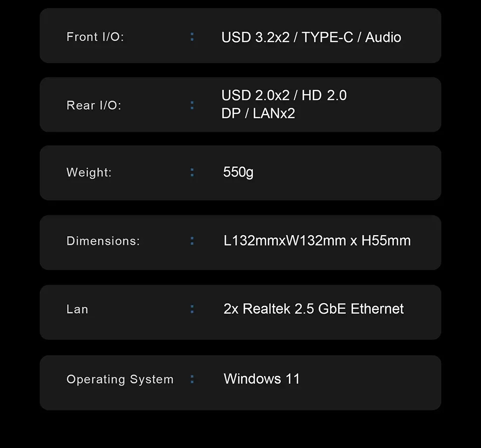
Task: Click the colon separator in Operating System row
Action: pyautogui.click(x=192, y=380)
